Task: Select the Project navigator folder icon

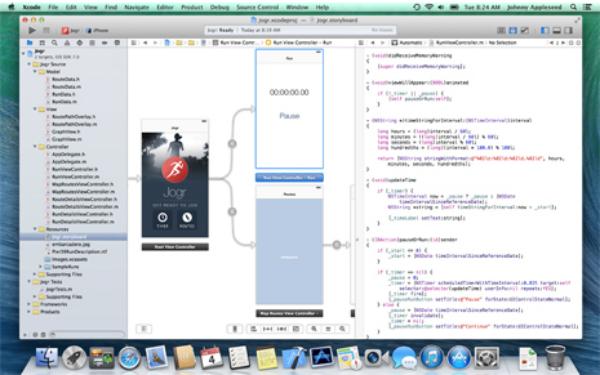Action: [x=29, y=43]
